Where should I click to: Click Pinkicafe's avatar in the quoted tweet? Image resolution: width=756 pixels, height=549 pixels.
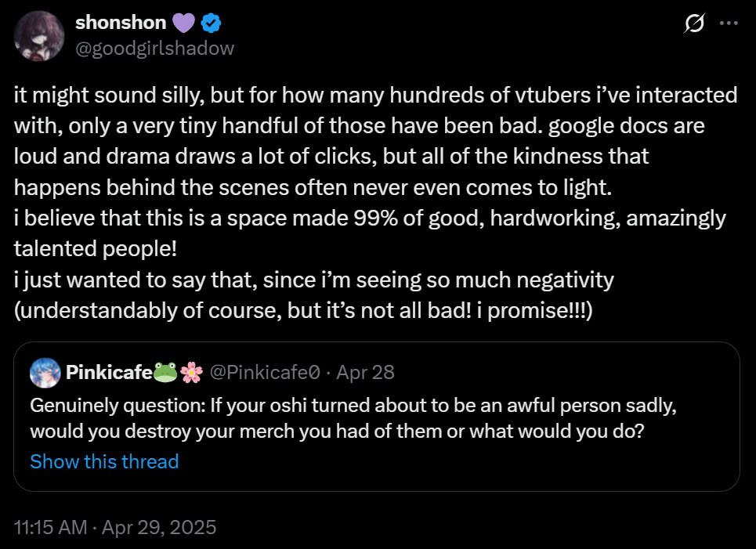[x=45, y=372]
